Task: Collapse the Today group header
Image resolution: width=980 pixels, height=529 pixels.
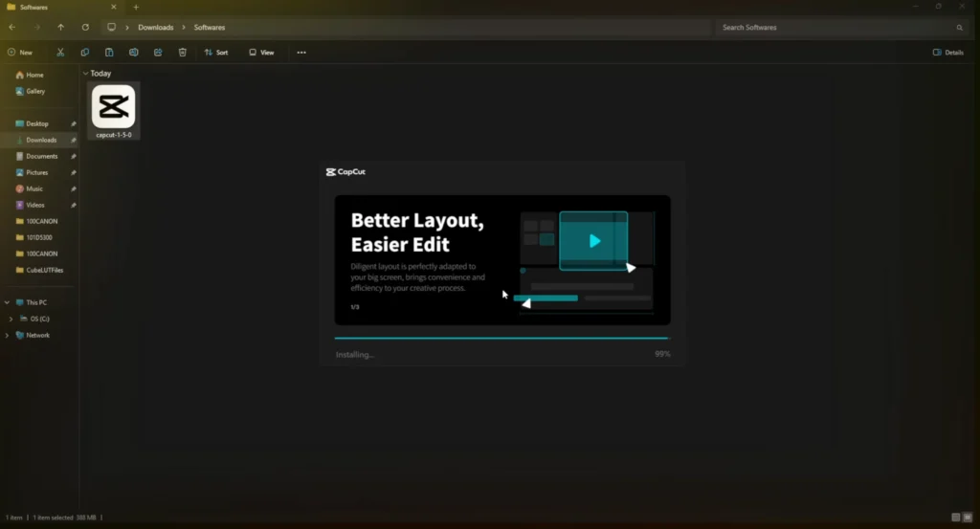Action: [x=85, y=73]
